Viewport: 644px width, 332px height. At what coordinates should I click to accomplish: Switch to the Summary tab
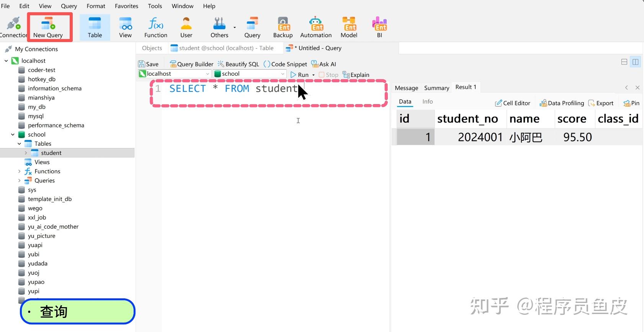436,88
